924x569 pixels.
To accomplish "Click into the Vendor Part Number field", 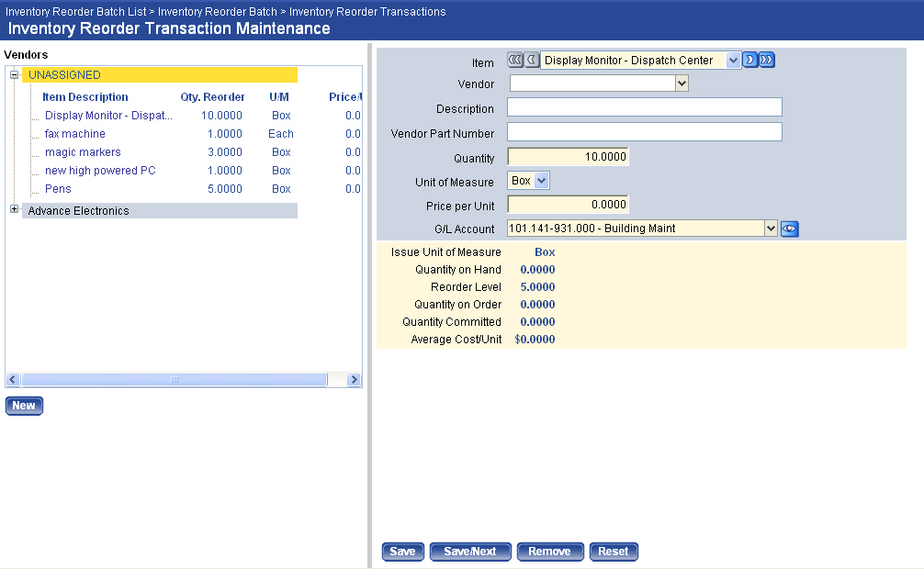I will (644, 132).
